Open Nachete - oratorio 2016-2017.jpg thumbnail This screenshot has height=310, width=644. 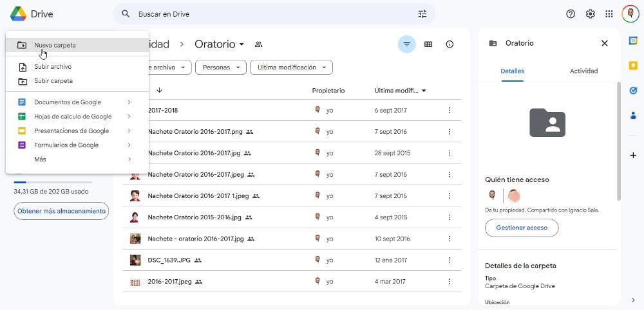point(135,239)
